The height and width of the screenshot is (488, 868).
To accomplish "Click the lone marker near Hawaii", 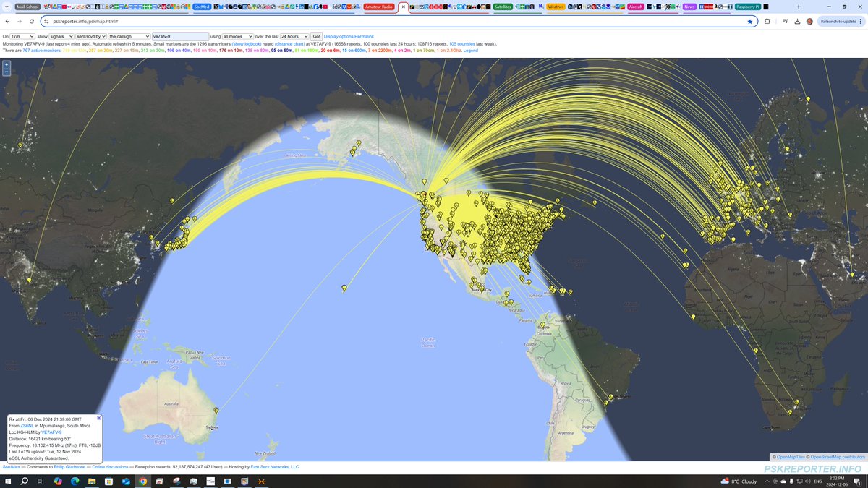I will (x=344, y=288).
